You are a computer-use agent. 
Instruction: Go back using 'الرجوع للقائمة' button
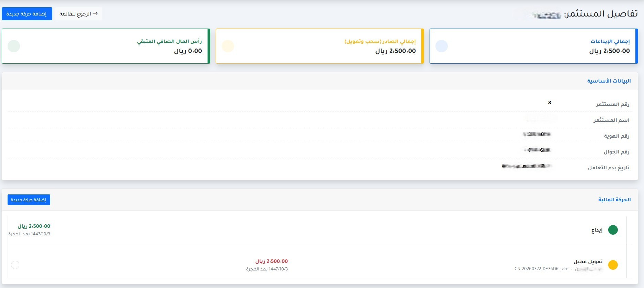point(78,14)
